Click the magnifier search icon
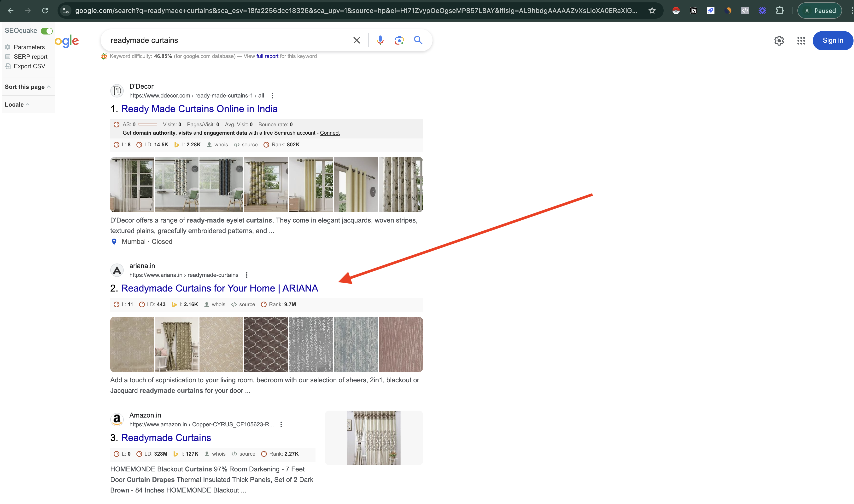Viewport: 854px width, 504px height. point(418,40)
